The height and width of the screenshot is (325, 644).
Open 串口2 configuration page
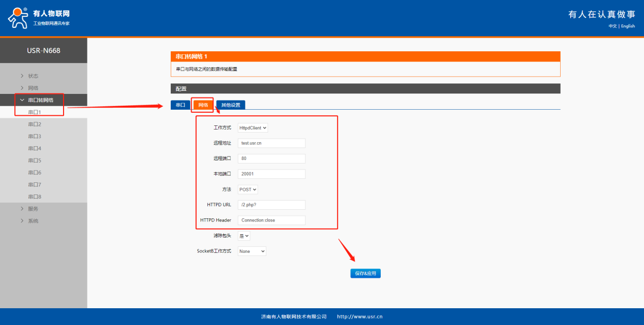[x=35, y=124]
